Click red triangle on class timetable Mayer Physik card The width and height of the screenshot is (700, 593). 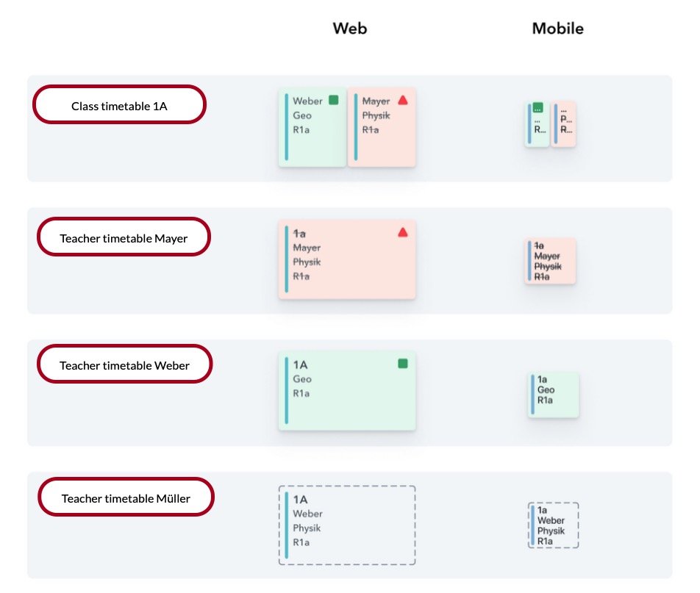[402, 100]
